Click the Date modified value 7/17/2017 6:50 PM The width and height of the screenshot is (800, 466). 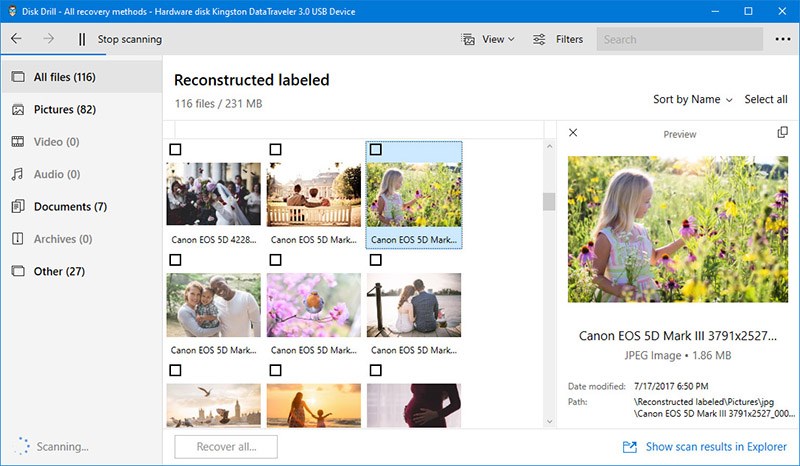pyautogui.click(x=671, y=386)
